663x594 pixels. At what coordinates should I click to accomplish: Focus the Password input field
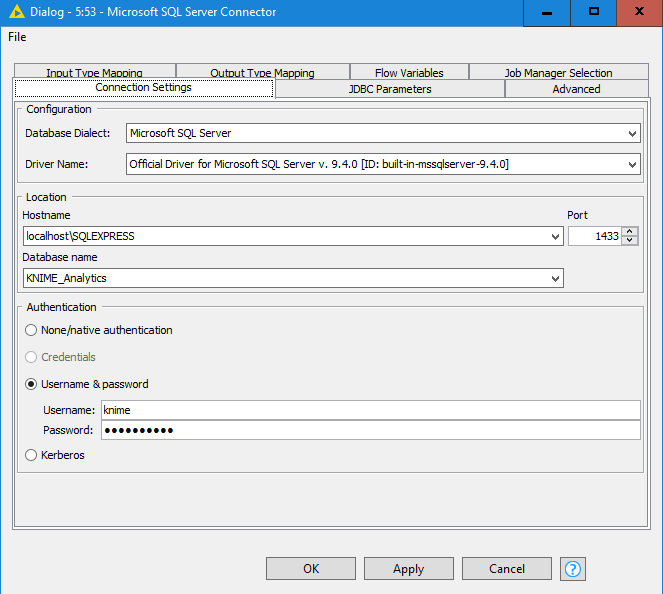(x=369, y=430)
